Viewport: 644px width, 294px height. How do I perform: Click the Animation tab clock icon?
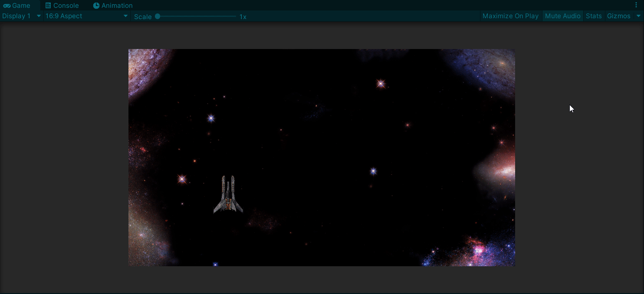point(96,6)
